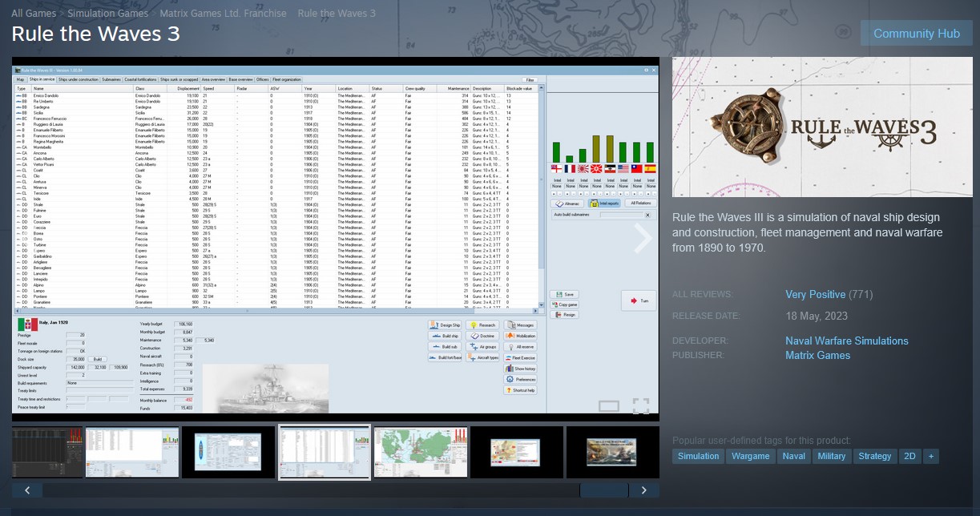The width and height of the screenshot is (980, 516).
Task: Open the Very Positive reviews link
Action: click(x=815, y=295)
